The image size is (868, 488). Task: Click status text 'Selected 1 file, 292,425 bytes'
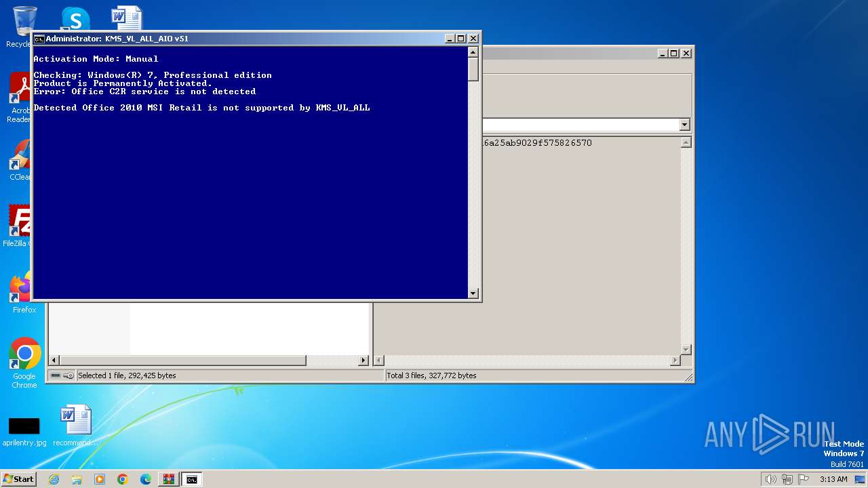127,375
